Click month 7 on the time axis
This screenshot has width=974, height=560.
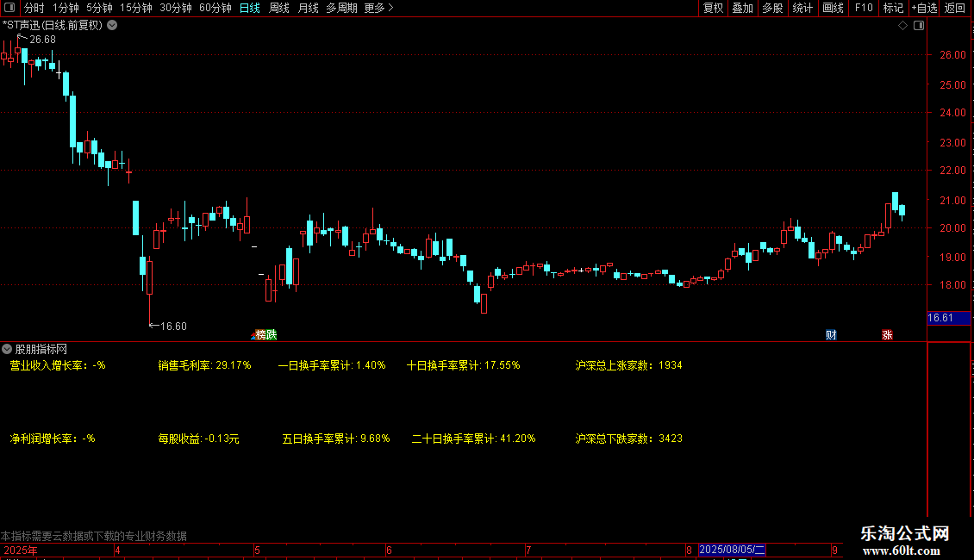[x=528, y=551]
